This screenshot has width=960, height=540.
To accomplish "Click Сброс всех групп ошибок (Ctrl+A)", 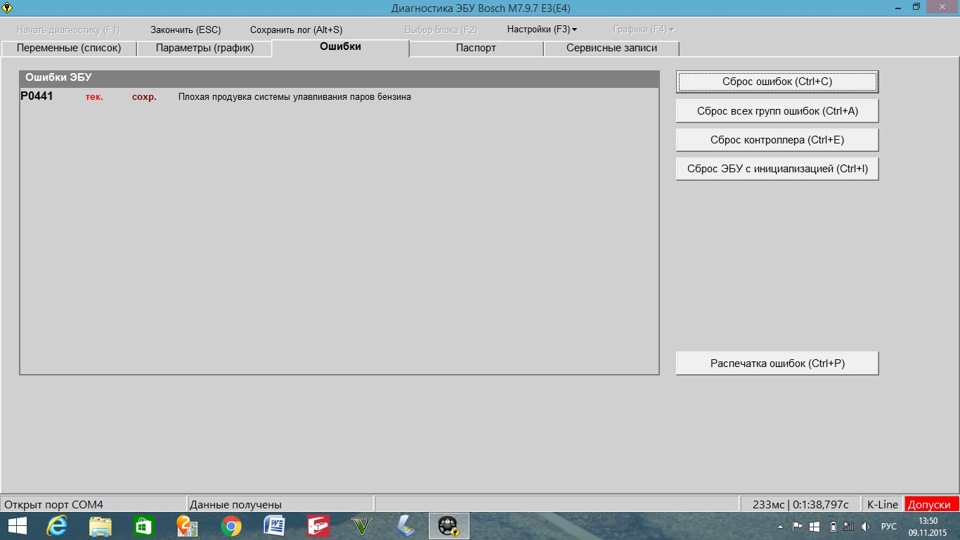I will [x=777, y=111].
